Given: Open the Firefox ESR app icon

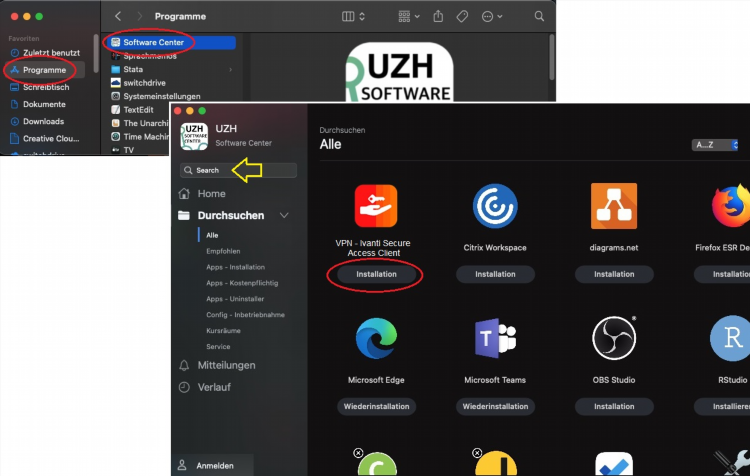Looking at the screenshot, I should 731,206.
